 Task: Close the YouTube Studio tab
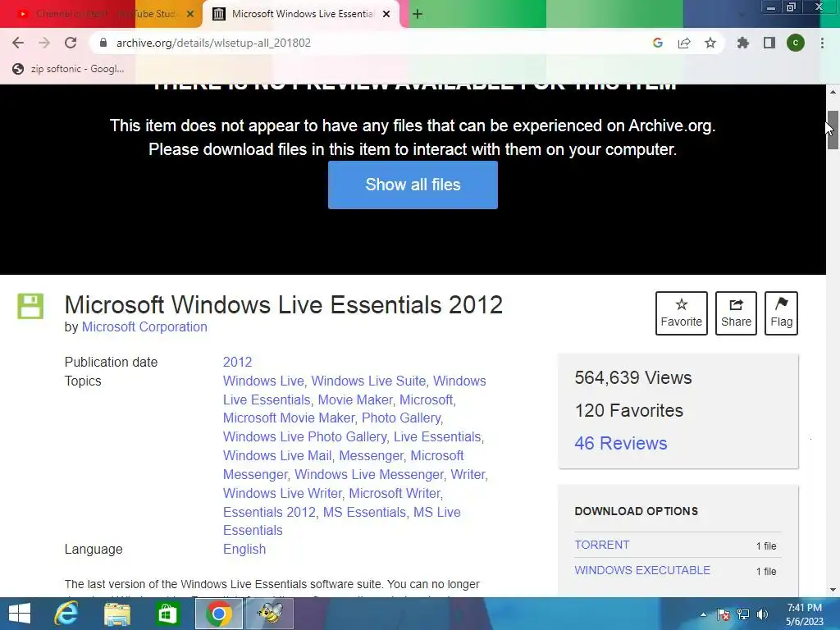pyautogui.click(x=190, y=14)
